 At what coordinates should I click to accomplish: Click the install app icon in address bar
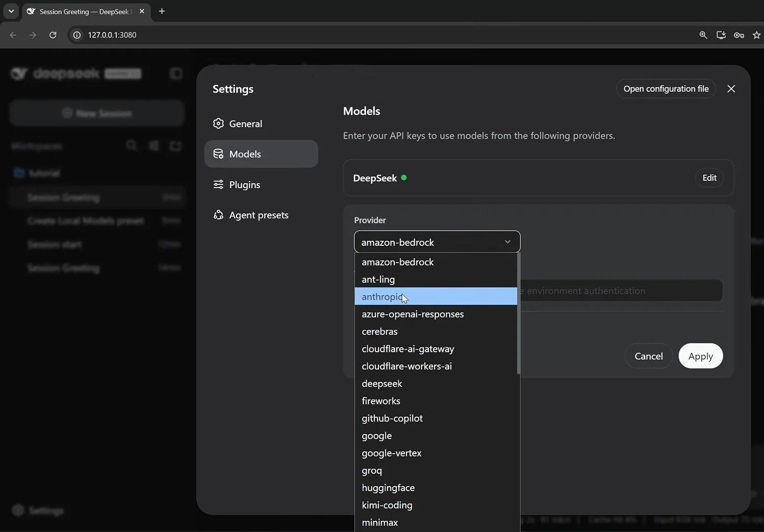[721, 35]
